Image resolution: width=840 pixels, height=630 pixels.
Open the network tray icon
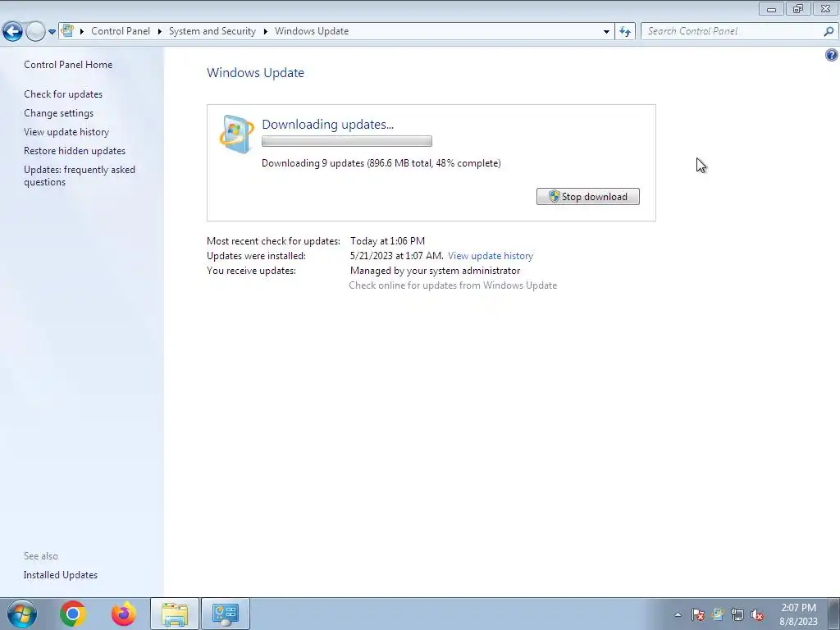point(737,614)
